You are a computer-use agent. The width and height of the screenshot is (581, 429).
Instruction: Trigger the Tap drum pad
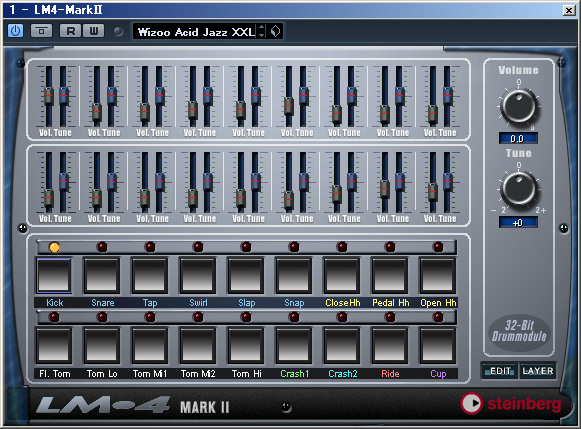[x=150, y=276]
